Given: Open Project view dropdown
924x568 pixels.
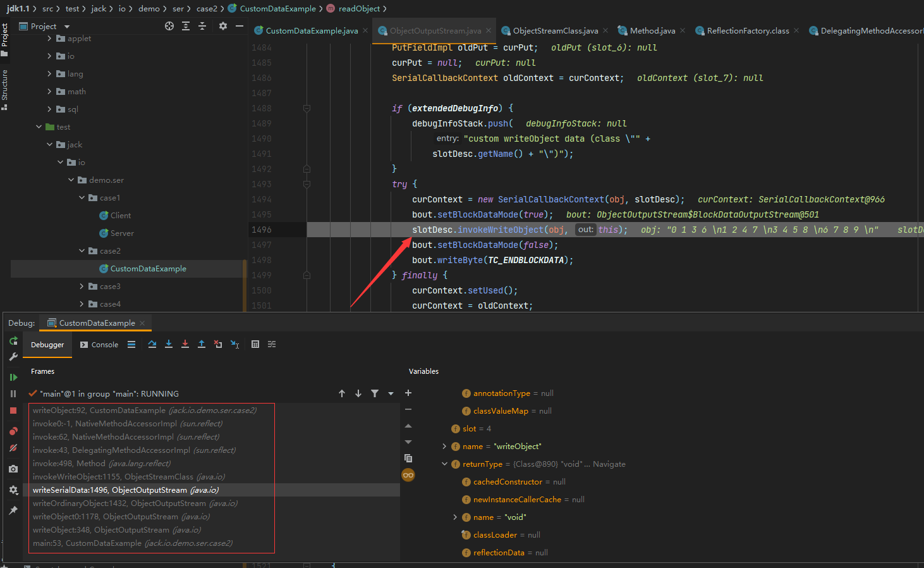Looking at the screenshot, I should (66, 27).
